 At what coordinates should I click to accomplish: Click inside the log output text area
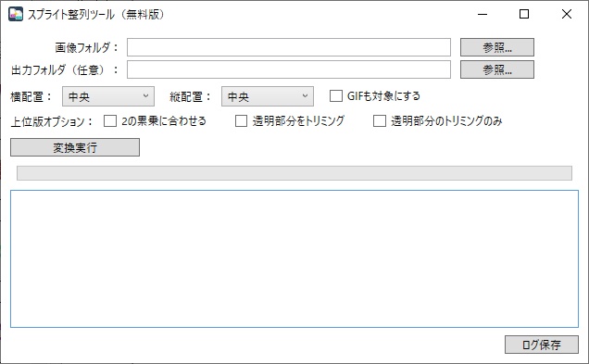294,258
